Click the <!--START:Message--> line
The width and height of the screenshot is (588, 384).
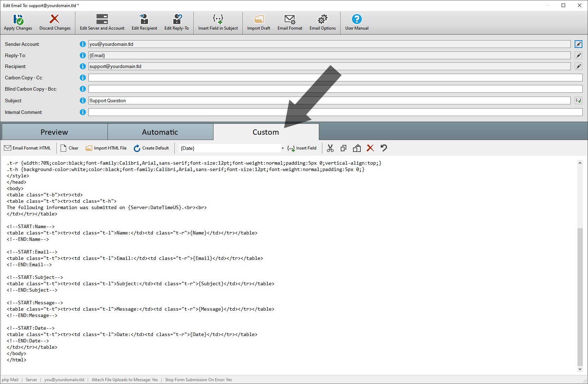tap(35, 303)
